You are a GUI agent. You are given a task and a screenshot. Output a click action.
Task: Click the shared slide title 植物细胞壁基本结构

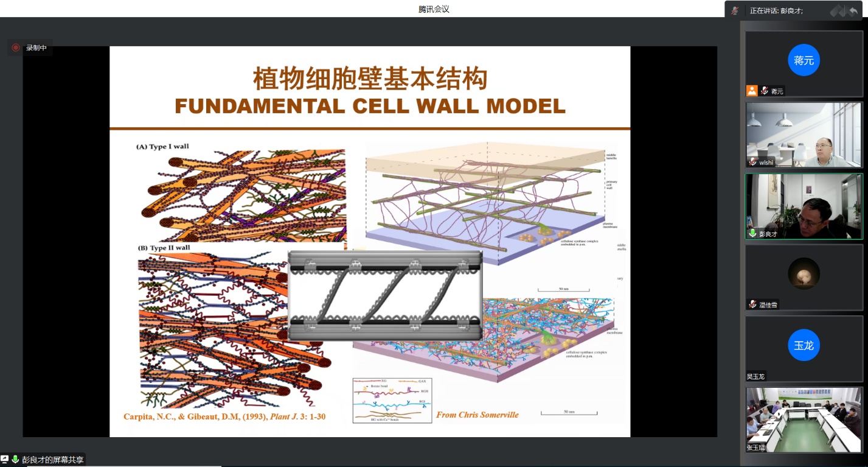pyautogui.click(x=370, y=79)
